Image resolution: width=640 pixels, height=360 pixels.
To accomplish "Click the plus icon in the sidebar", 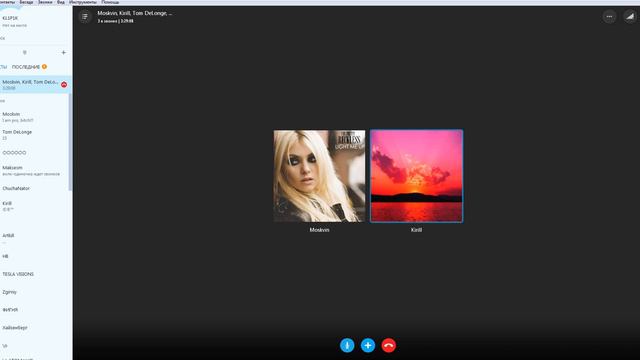I will point(63,52).
